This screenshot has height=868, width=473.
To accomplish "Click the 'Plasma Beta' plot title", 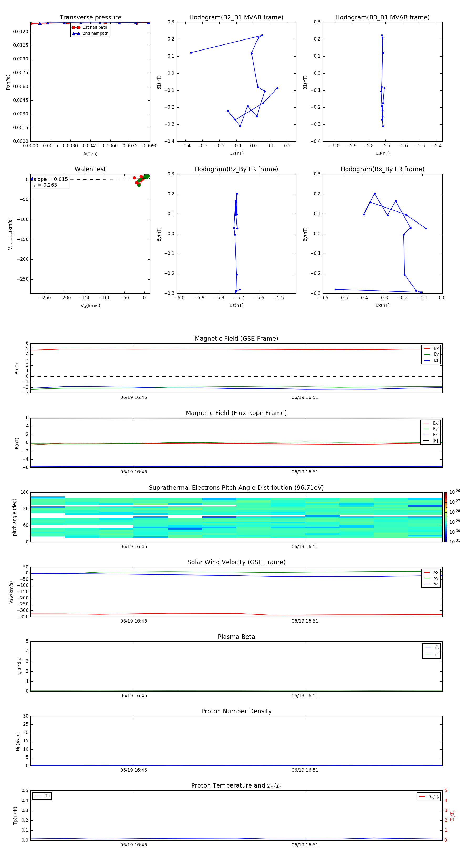I will click(x=236, y=637).
